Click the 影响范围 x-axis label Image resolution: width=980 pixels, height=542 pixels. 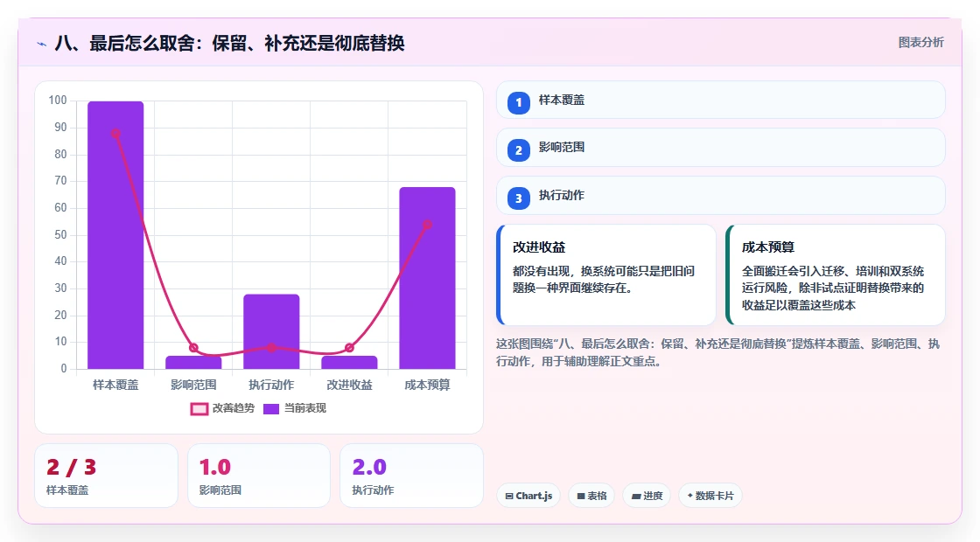click(x=193, y=386)
